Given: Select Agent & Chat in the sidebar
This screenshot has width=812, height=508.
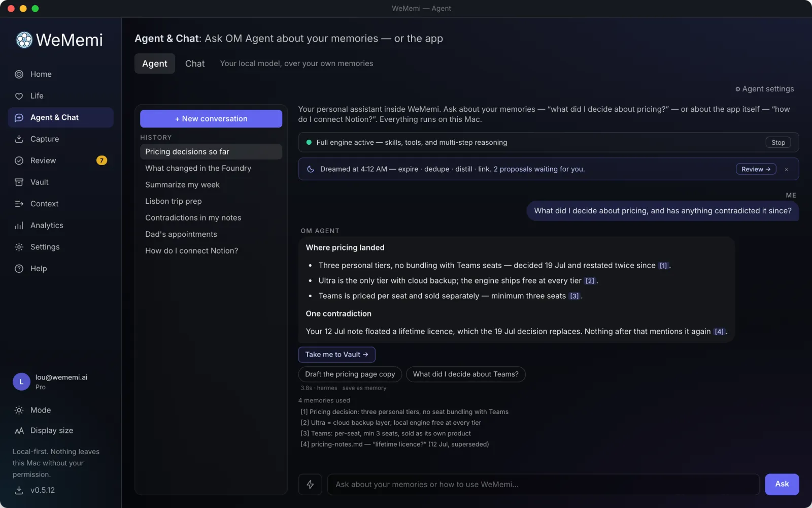Looking at the screenshot, I should point(60,117).
